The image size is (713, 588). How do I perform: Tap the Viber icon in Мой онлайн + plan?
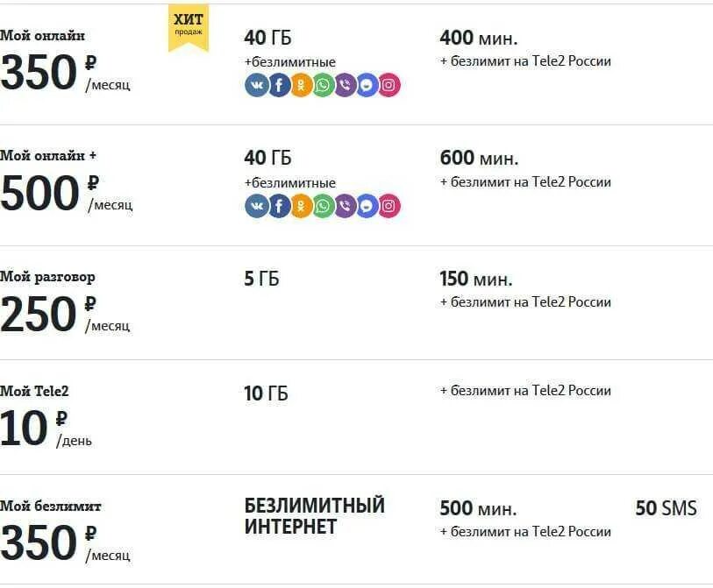(x=345, y=206)
